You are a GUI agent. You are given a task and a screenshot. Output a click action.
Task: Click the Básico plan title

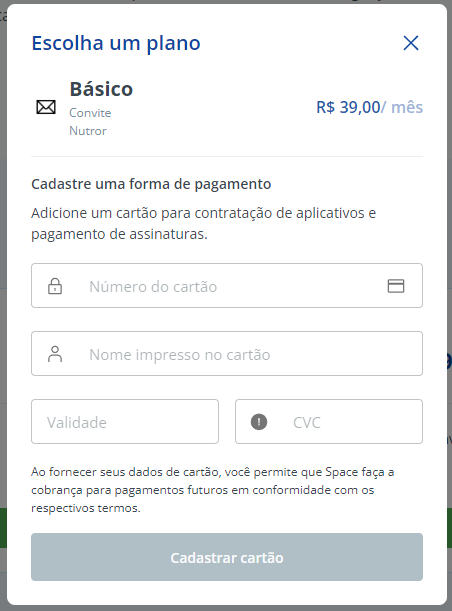point(101,89)
